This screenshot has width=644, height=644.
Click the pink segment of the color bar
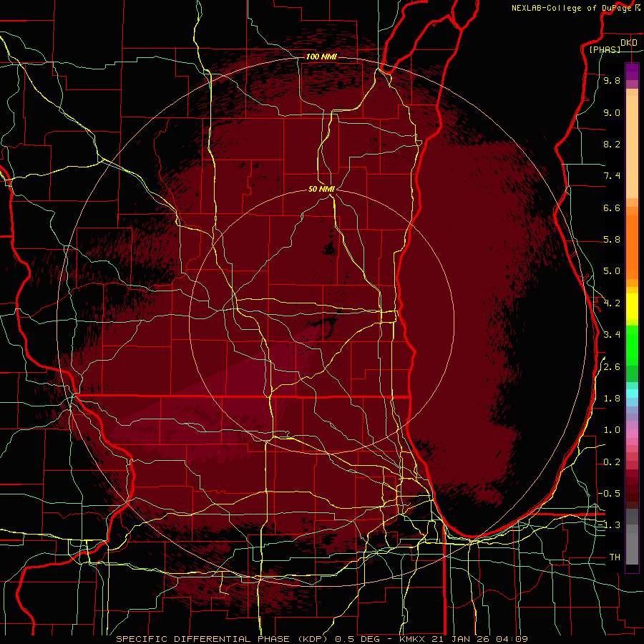632,434
